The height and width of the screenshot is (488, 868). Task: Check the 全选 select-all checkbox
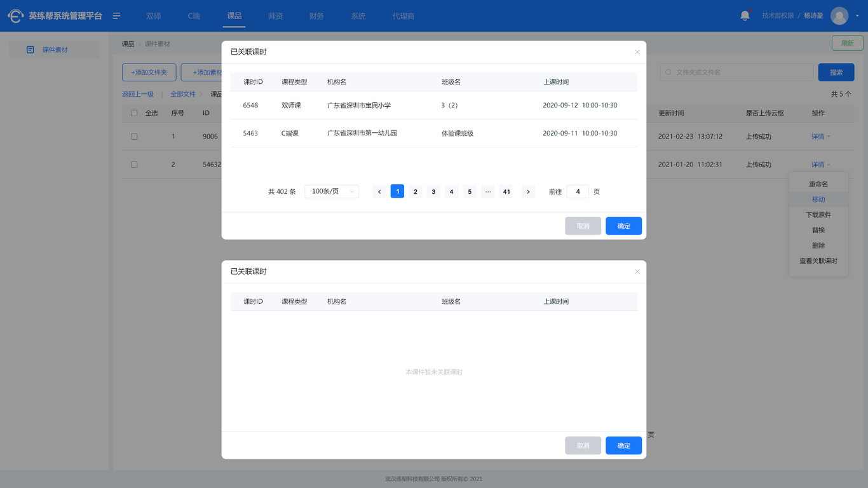[134, 113]
